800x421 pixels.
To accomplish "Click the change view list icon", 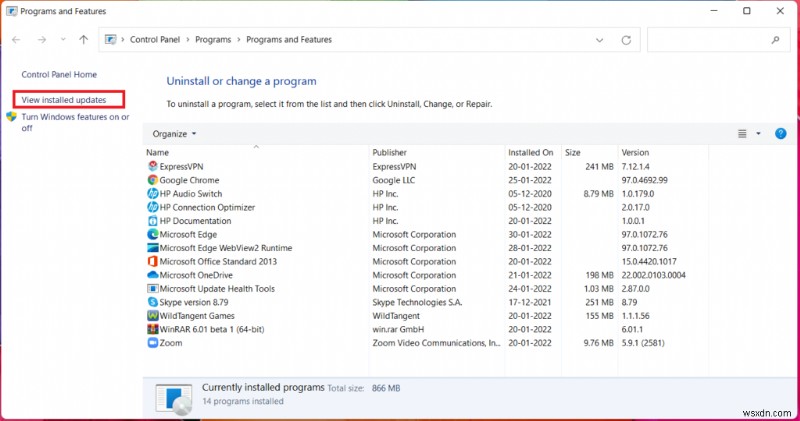I will [742, 134].
